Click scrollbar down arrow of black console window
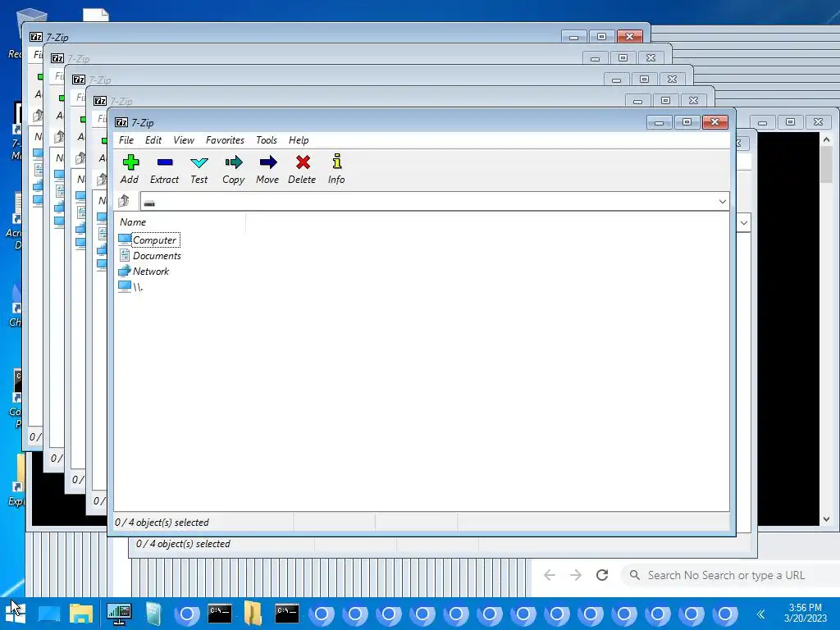840x630 pixels. click(x=826, y=519)
